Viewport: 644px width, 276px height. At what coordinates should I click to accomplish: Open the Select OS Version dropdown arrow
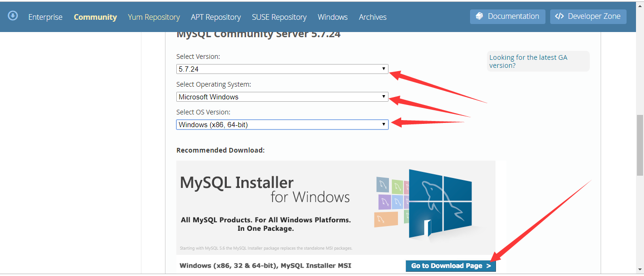pos(383,124)
